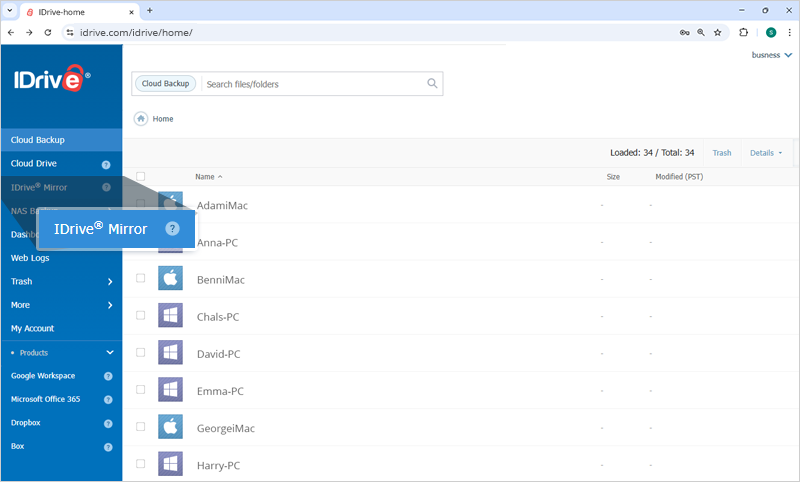Select the GeorgeiMac checkbox
Viewport: 800px width, 482px height.
pos(141,426)
